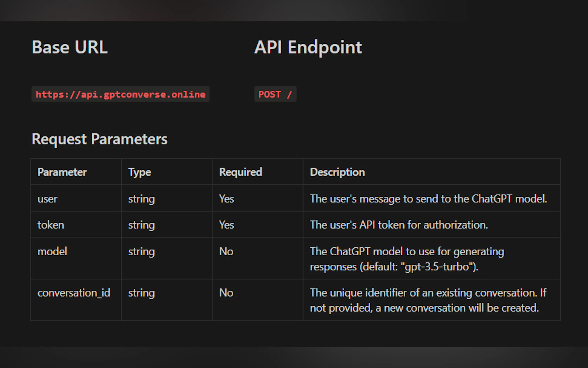
Task: Click the conversation_id row description text
Action: [x=428, y=300]
